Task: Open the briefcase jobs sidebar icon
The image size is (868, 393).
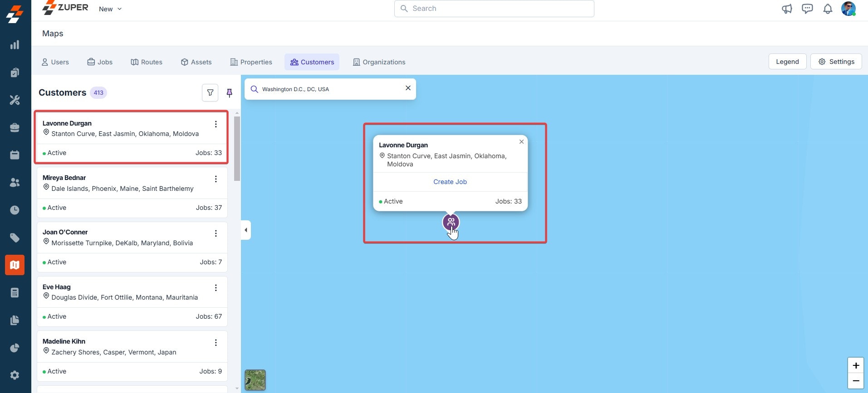Action: point(15,127)
